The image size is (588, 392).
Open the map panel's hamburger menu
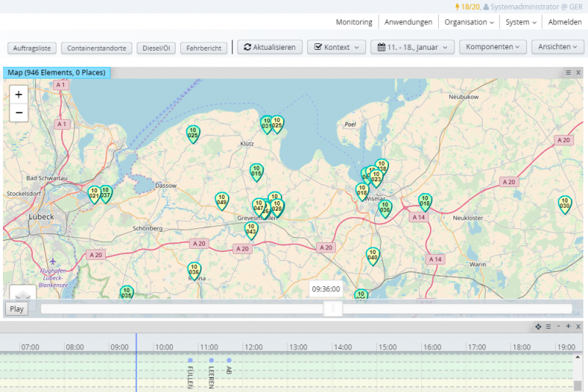(568, 73)
